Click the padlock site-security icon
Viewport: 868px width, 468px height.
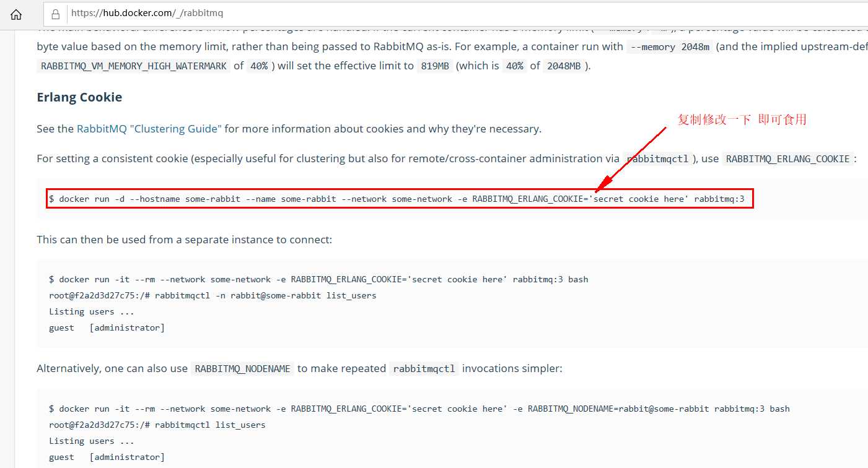pyautogui.click(x=56, y=14)
